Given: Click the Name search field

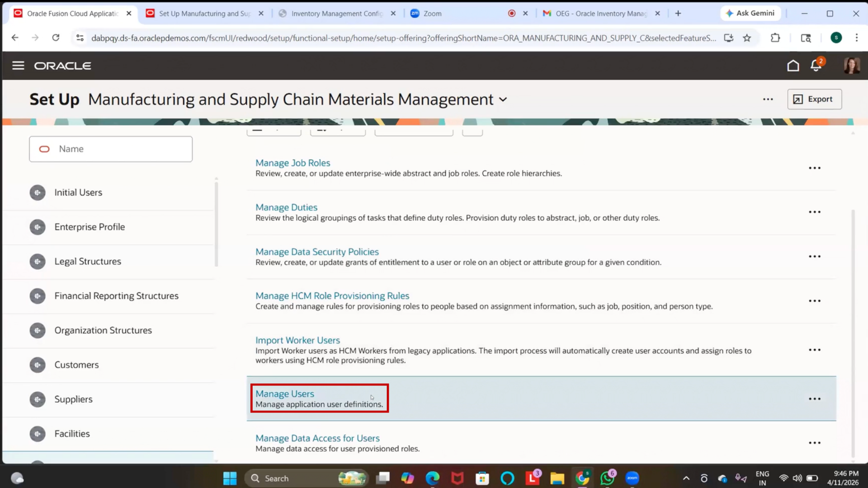Looking at the screenshot, I should tap(111, 149).
